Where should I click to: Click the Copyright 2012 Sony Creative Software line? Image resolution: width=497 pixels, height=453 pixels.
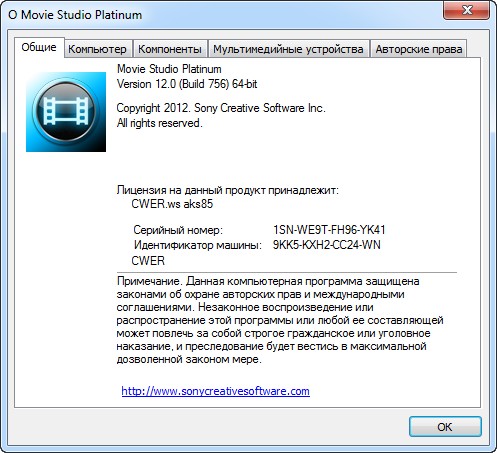click(221, 108)
